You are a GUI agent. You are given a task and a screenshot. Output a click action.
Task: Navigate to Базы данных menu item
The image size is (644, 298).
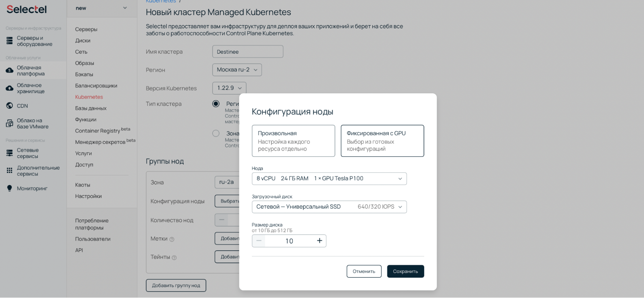point(91,108)
